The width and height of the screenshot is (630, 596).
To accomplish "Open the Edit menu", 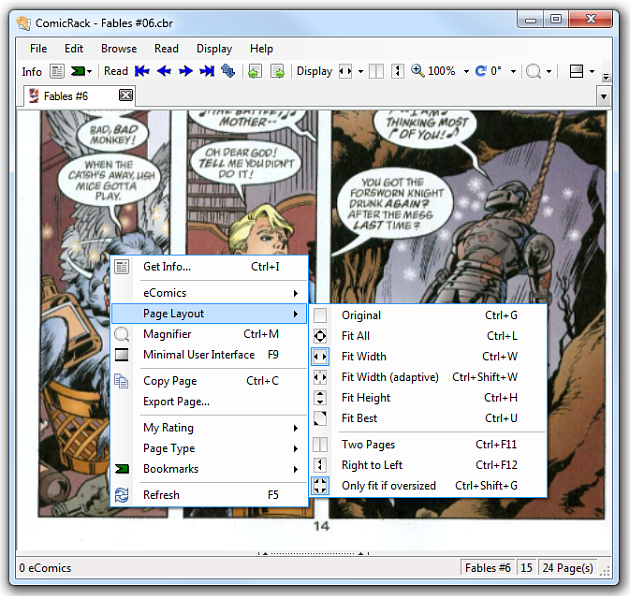I will pyautogui.click(x=74, y=49).
